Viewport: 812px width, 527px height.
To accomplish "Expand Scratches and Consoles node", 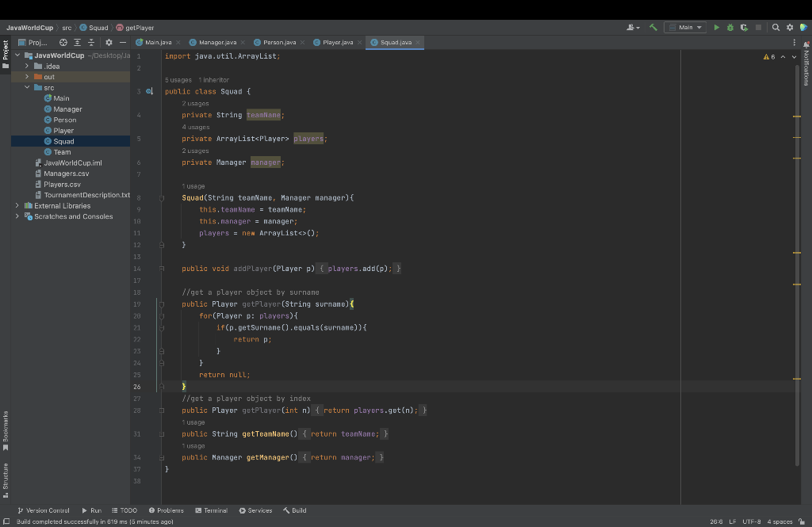I will [17, 216].
